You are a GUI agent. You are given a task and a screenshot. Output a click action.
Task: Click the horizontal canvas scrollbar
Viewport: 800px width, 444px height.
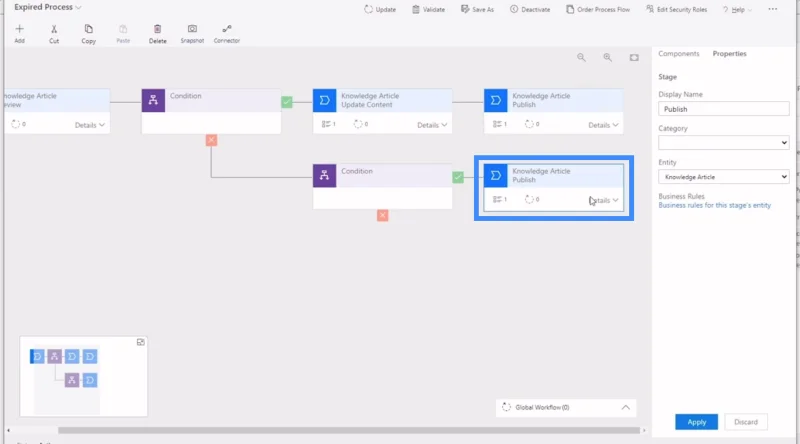tap(348, 430)
